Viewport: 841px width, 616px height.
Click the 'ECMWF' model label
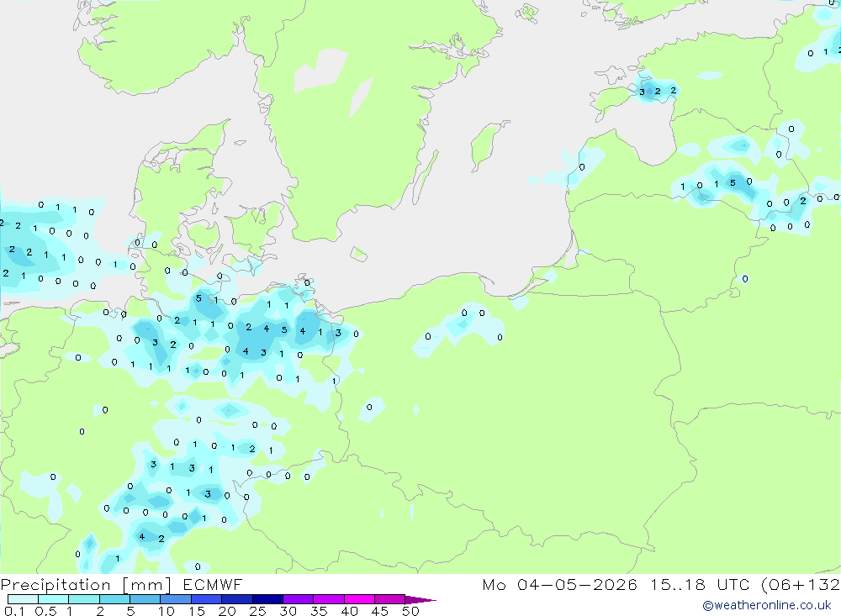tap(213, 584)
